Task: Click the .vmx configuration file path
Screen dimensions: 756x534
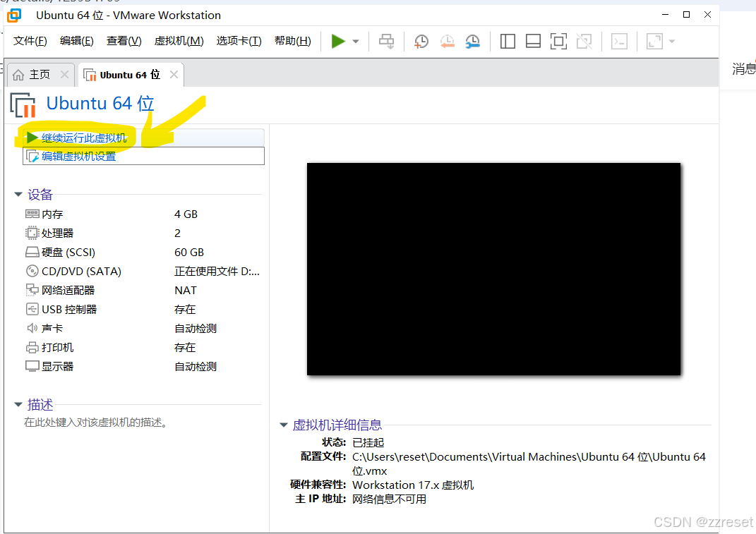Action: tap(529, 463)
